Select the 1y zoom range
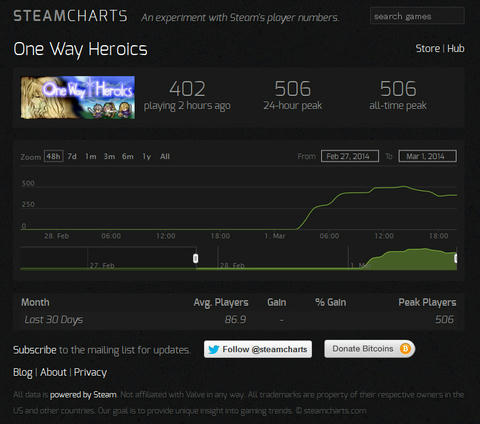 [147, 156]
